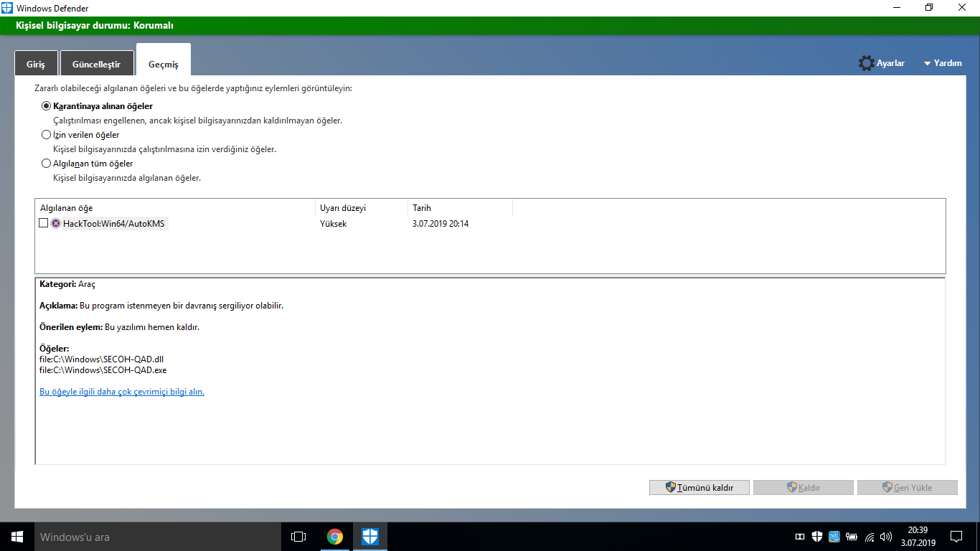Select Karantinaya alınan öğeler radio button
This screenshot has height=551, width=980.
click(x=47, y=106)
